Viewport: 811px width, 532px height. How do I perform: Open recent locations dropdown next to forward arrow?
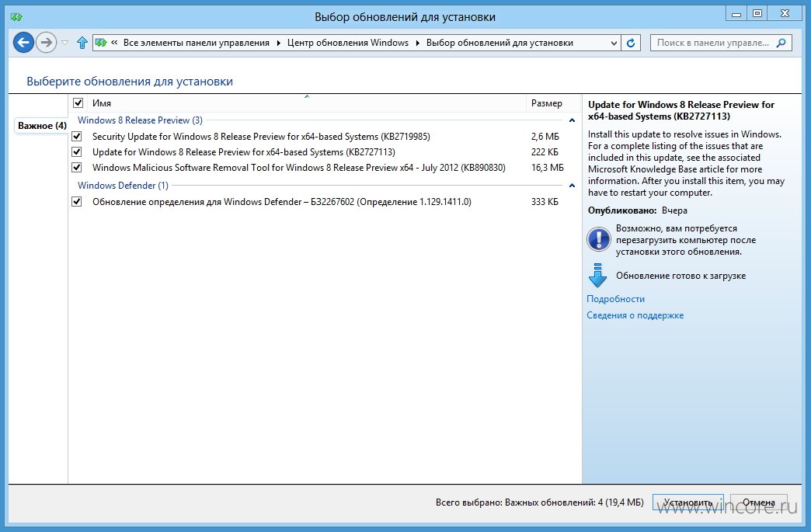(64, 43)
